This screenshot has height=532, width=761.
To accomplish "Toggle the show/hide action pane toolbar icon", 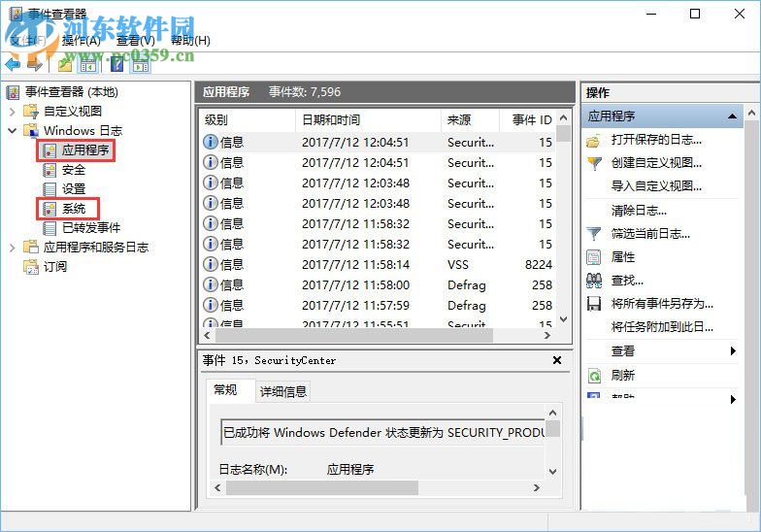I will coord(141,64).
